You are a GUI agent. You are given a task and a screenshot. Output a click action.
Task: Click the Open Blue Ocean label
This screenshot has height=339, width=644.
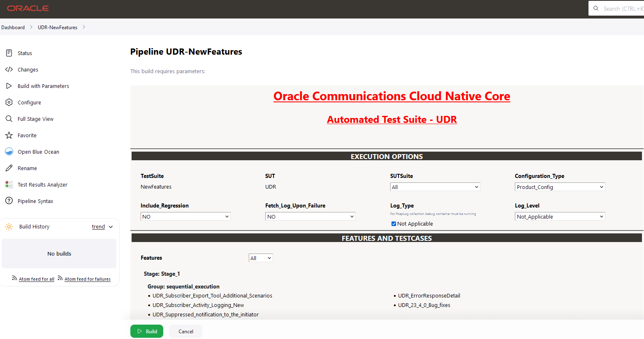click(x=38, y=152)
